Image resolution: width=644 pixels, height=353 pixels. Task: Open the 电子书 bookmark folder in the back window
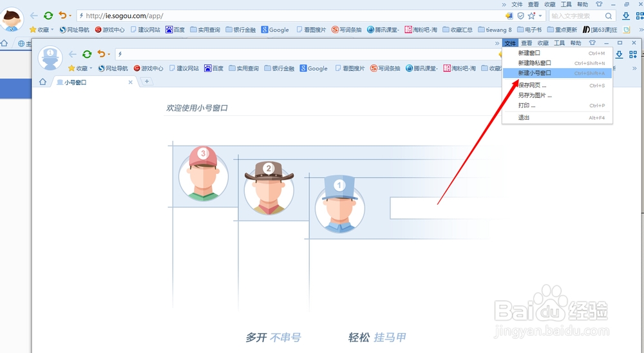point(529,30)
